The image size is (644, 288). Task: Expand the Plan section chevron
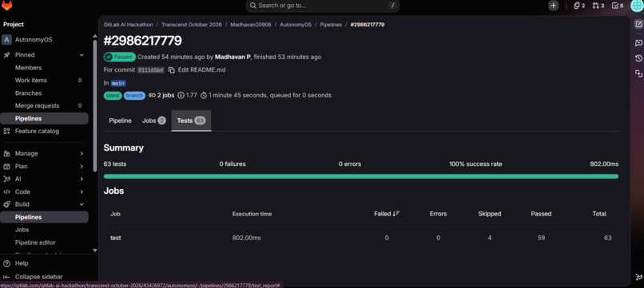click(81, 166)
